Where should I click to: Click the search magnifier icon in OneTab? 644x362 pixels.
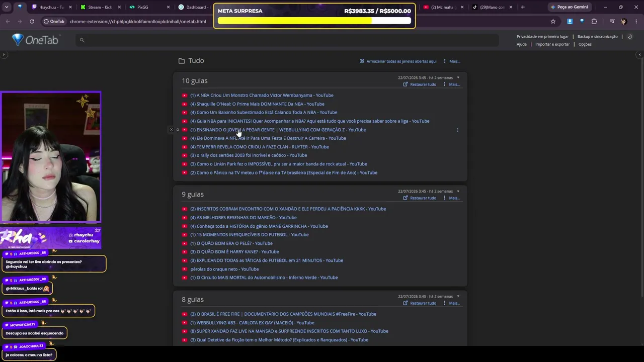tap(82, 40)
